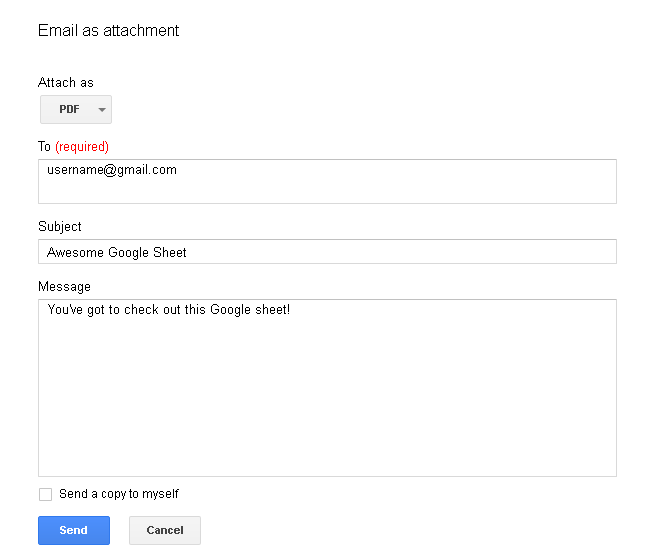Click the Send a copy to myself label
The width and height of the screenshot is (656, 560).
click(119, 494)
